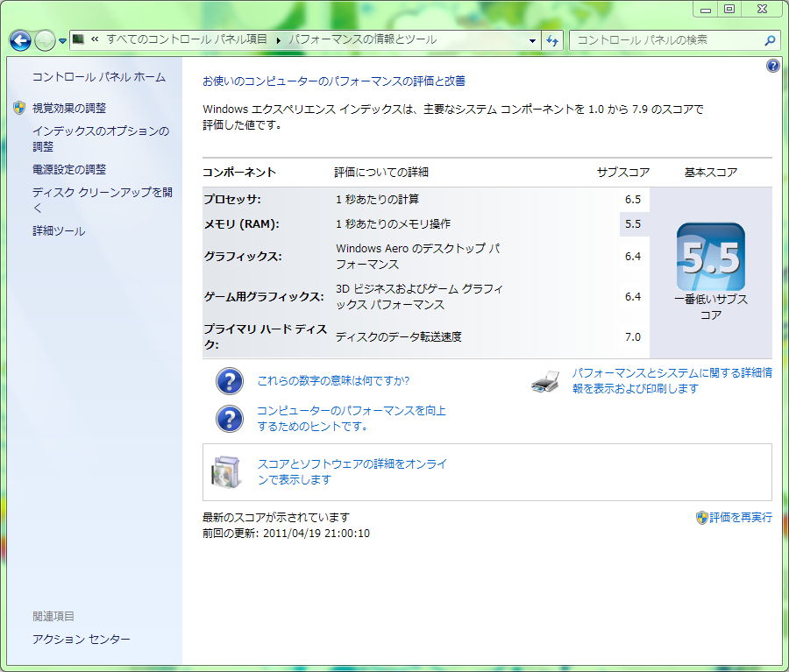Open コンピューターのパフォーマンスを向上 hints link
Screen dimensions: 789x672
tap(352, 419)
